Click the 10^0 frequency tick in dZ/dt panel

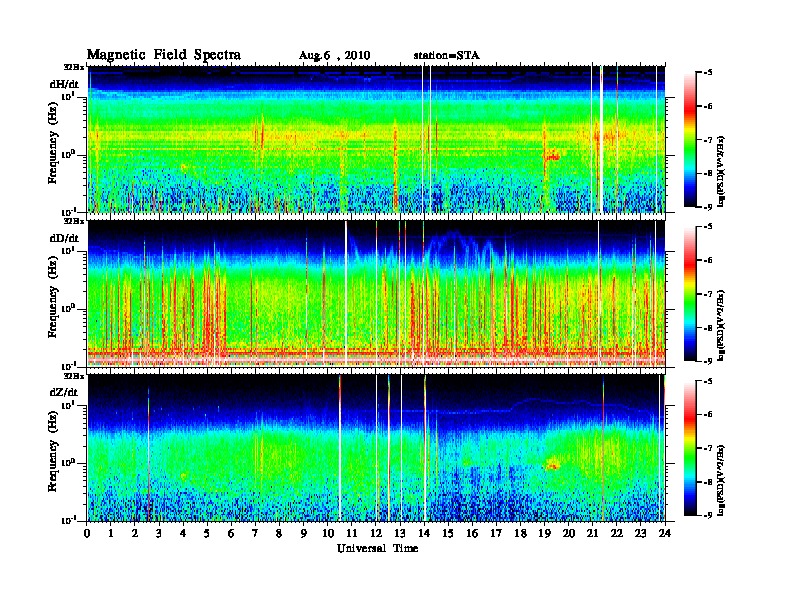click(68, 463)
